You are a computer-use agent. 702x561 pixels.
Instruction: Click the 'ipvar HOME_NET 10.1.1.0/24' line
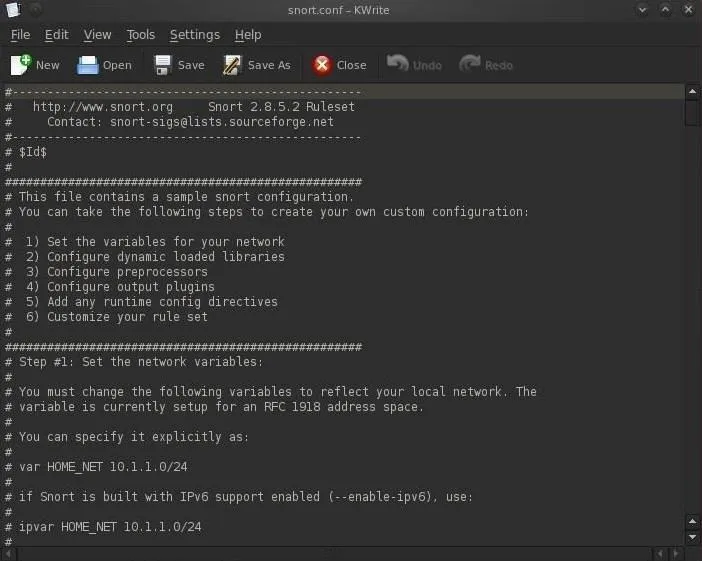click(x=103, y=527)
